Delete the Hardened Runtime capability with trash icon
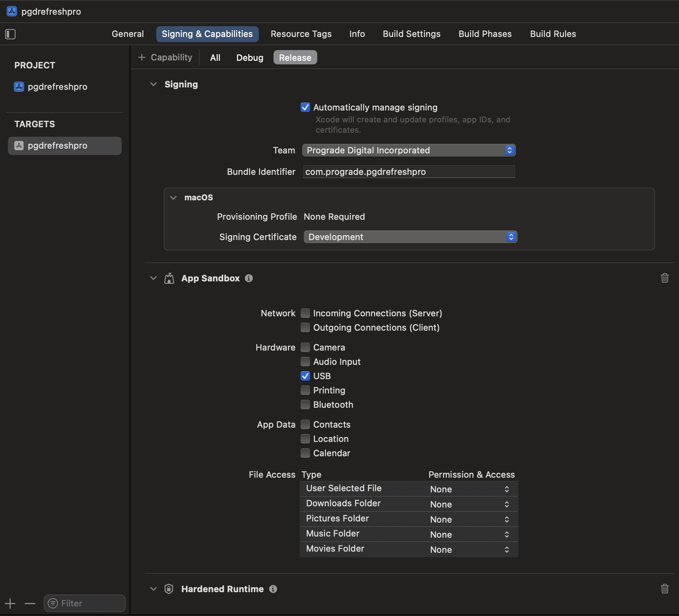Viewport: 679px width, 616px height. 665,589
